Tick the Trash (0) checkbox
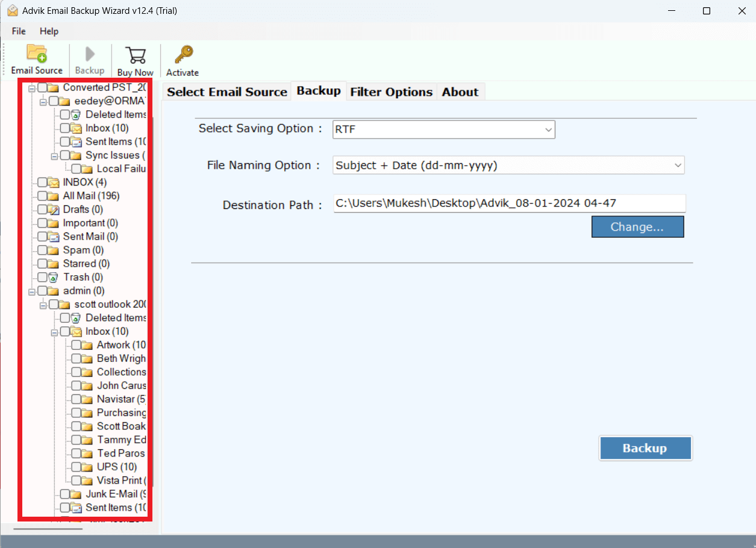756x548 pixels. 42,277
